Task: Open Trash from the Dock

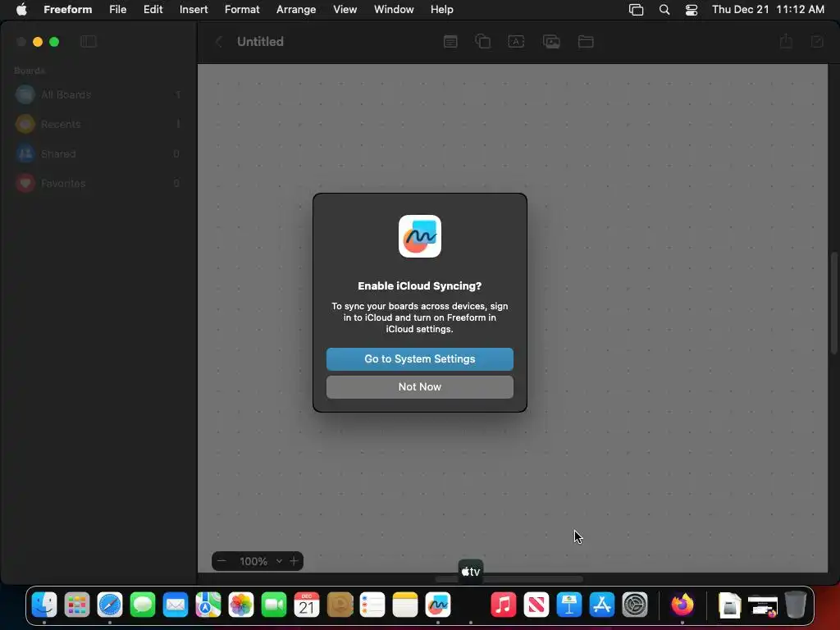Action: tap(796, 605)
